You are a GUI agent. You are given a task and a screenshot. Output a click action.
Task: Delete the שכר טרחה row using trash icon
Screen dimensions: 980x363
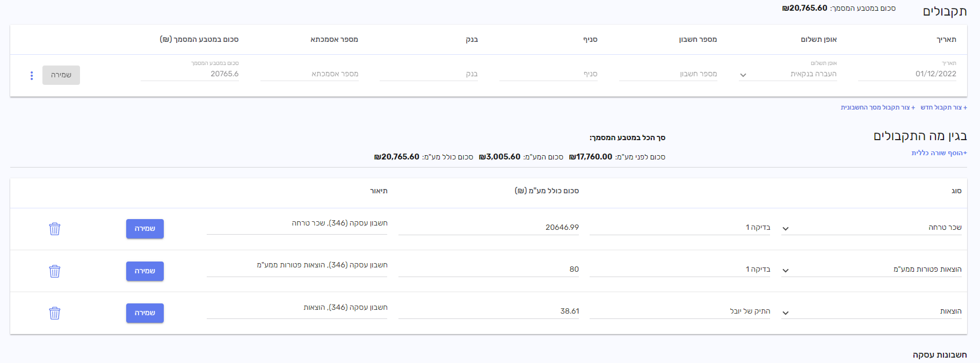55,229
